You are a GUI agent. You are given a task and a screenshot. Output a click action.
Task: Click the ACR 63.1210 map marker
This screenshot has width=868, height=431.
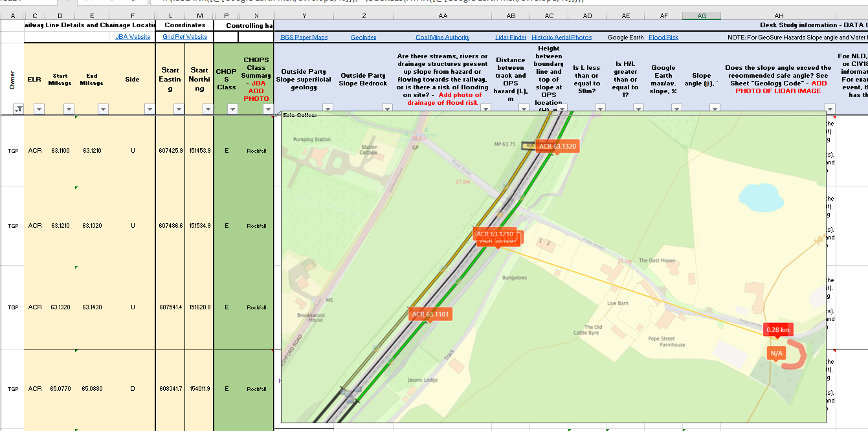[x=495, y=234]
